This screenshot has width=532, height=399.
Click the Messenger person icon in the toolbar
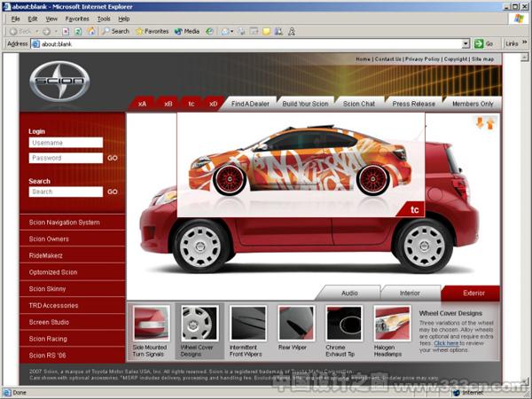pyautogui.click(x=292, y=32)
